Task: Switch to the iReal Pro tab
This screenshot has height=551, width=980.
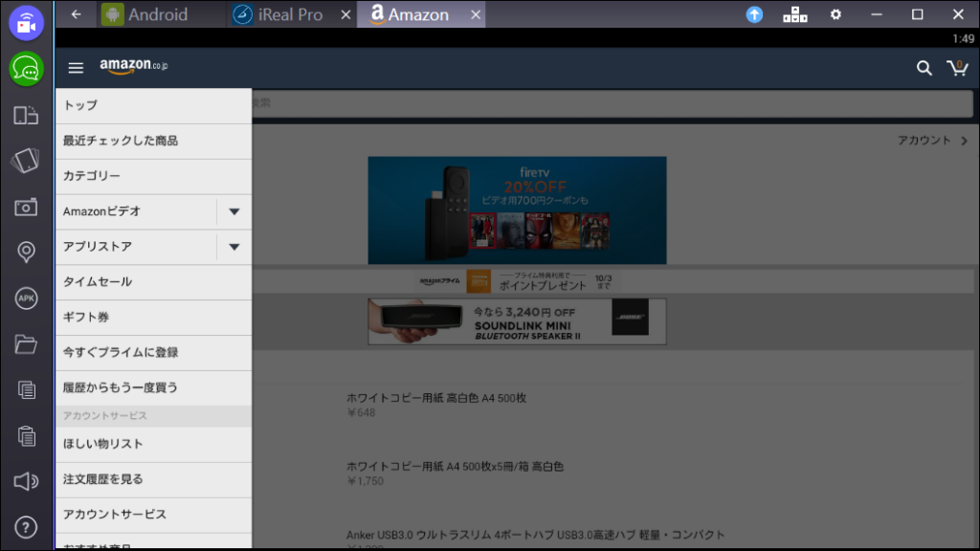Action: tap(291, 14)
